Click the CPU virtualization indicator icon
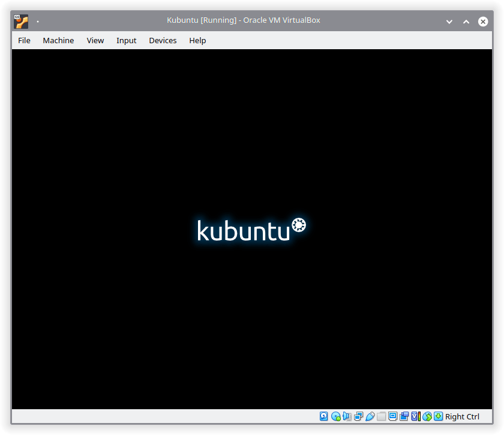Screen dimensions: 504x435 tap(416, 416)
